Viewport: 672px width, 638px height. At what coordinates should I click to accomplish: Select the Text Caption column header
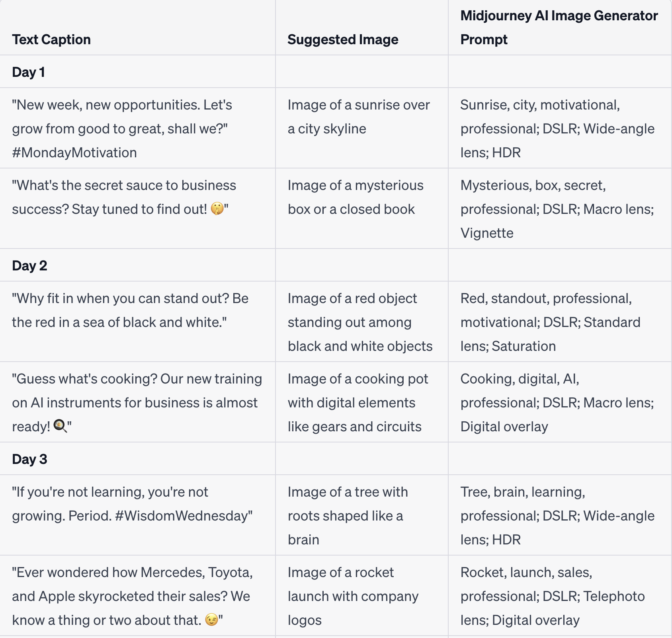pyautogui.click(x=51, y=39)
